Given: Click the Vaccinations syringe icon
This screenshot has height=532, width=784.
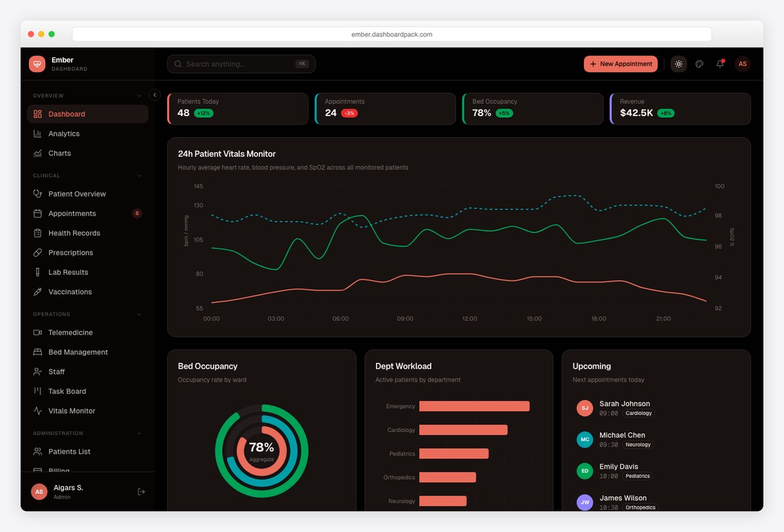Looking at the screenshot, I should [38, 292].
